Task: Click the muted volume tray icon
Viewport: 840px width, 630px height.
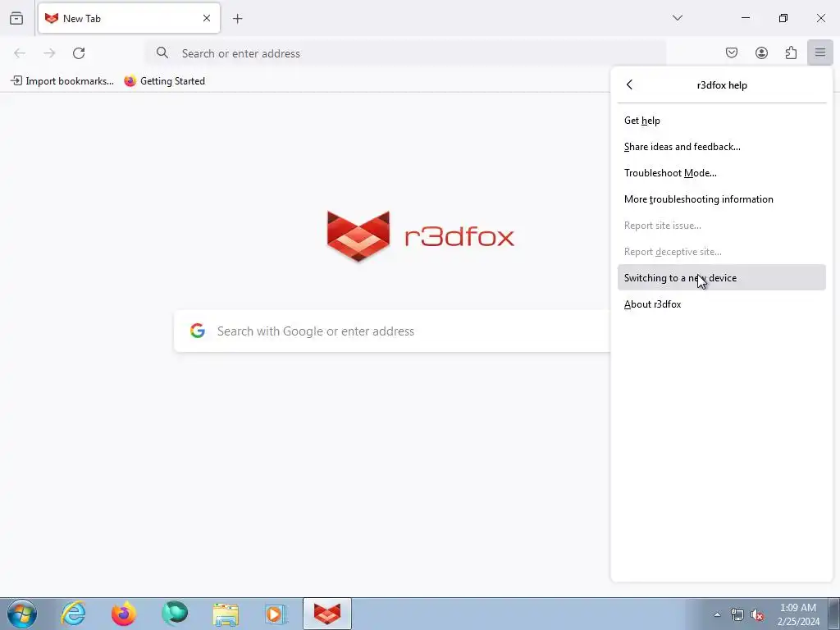Action: pos(757,614)
